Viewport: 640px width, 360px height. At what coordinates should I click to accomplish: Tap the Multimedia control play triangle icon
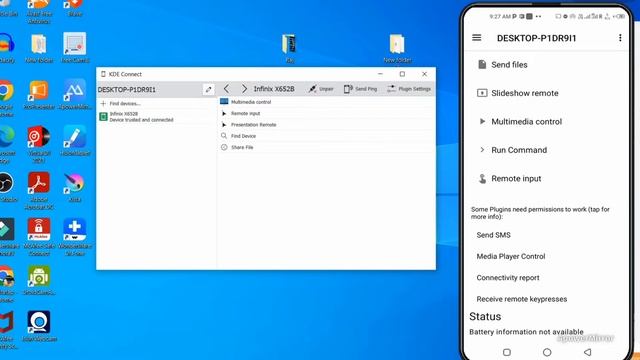[482, 121]
